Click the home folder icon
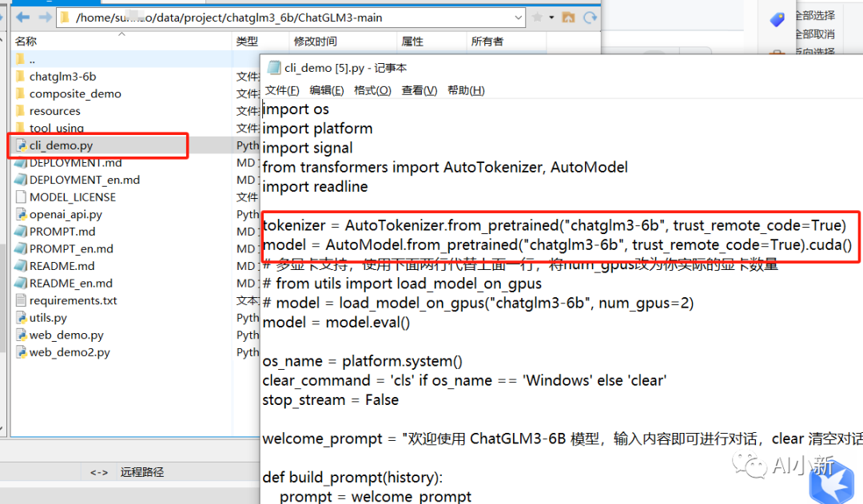 click(x=568, y=18)
